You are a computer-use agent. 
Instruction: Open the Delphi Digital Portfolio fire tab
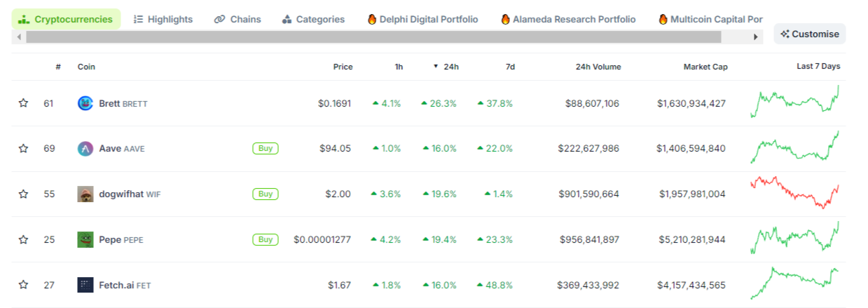pos(422,20)
